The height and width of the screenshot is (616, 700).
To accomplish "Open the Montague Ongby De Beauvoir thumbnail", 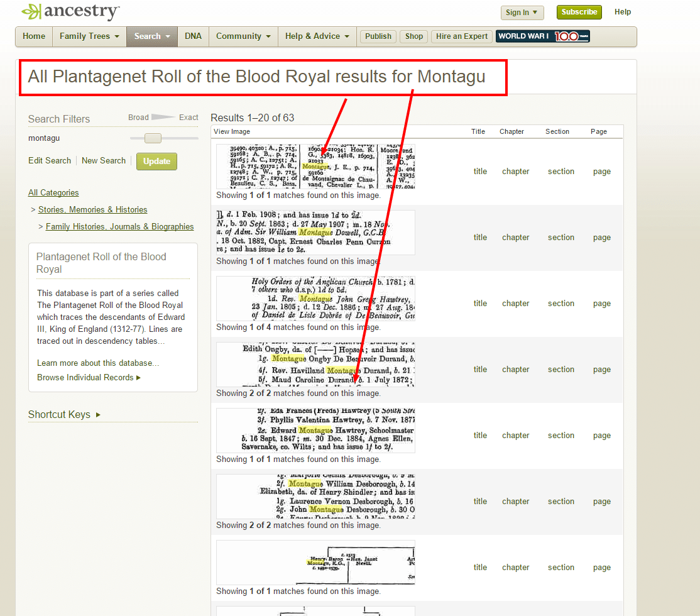I will click(315, 365).
